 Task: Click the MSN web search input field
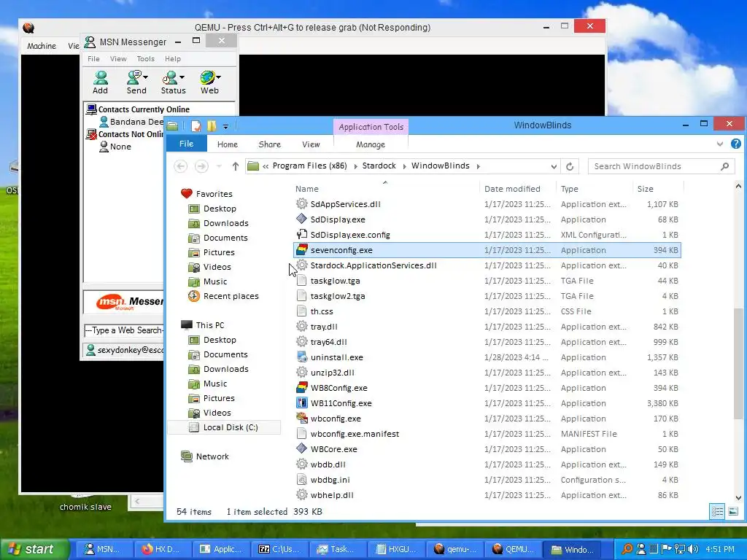pyautogui.click(x=124, y=330)
